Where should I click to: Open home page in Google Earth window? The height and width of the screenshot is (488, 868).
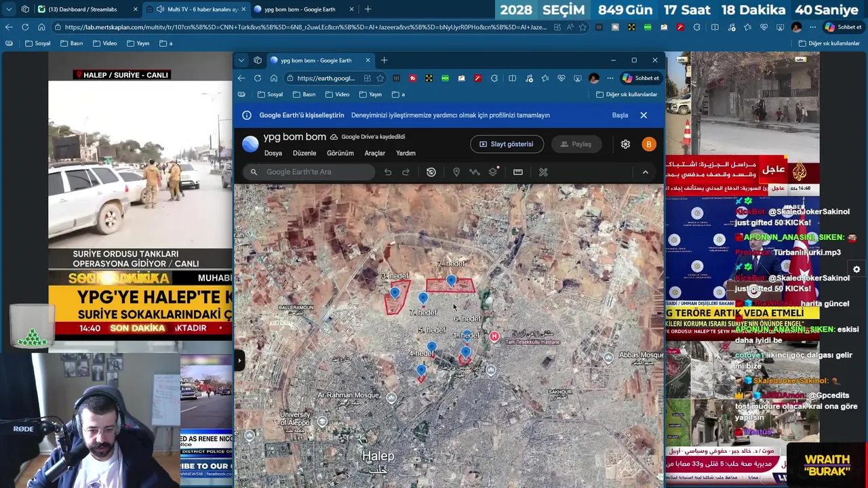pos(274,78)
